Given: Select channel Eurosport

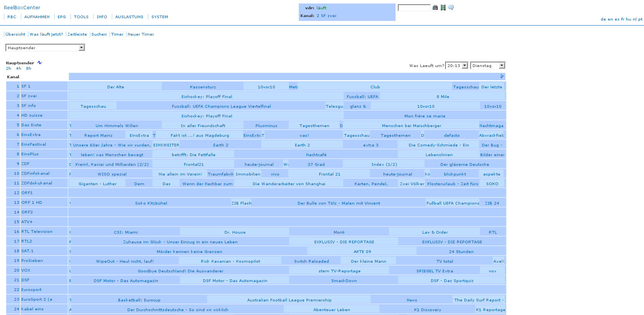Looking at the screenshot, I should point(31,290).
